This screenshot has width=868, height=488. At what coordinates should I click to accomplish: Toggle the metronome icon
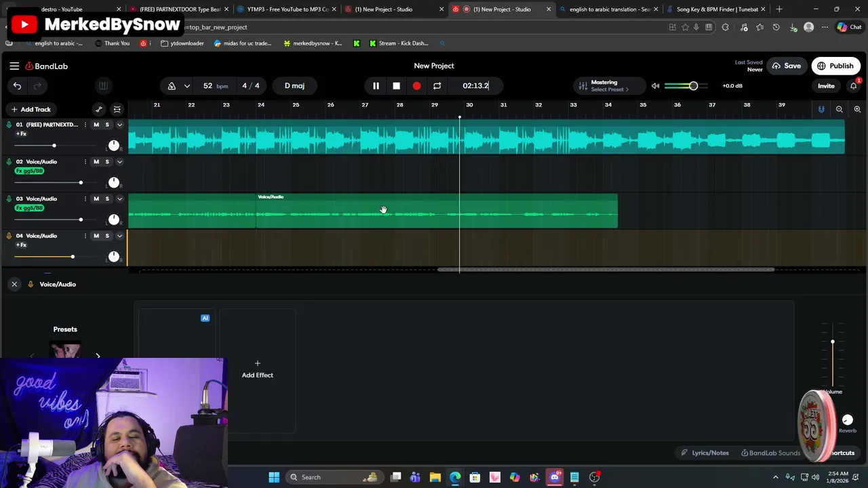tap(172, 85)
